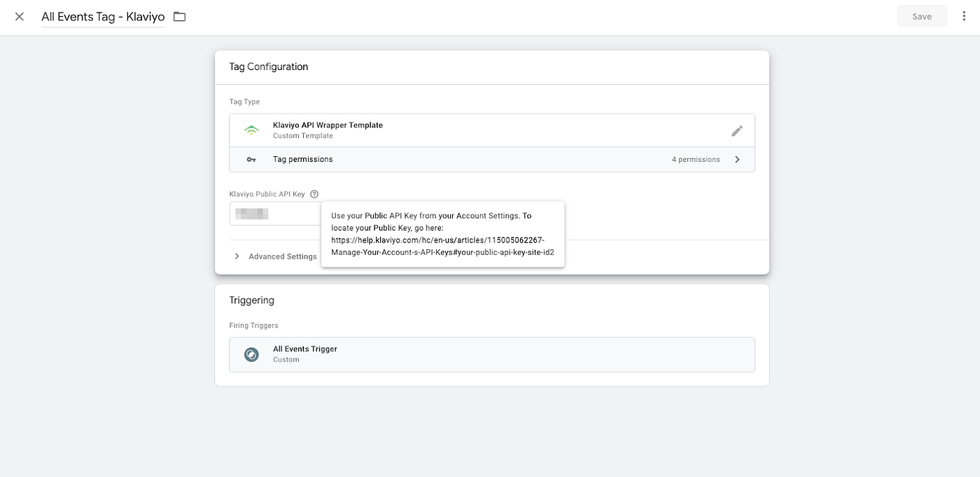
Task: Click the 4 permissions label
Action: (x=695, y=159)
